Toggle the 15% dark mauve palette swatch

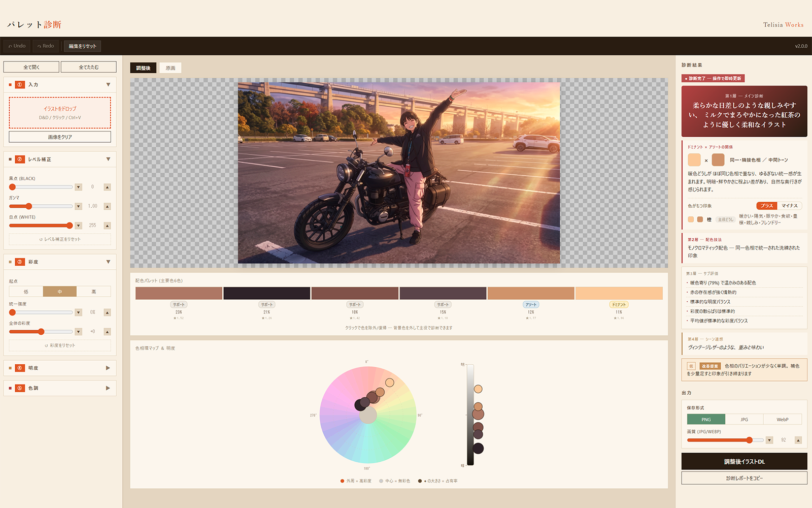click(443, 293)
